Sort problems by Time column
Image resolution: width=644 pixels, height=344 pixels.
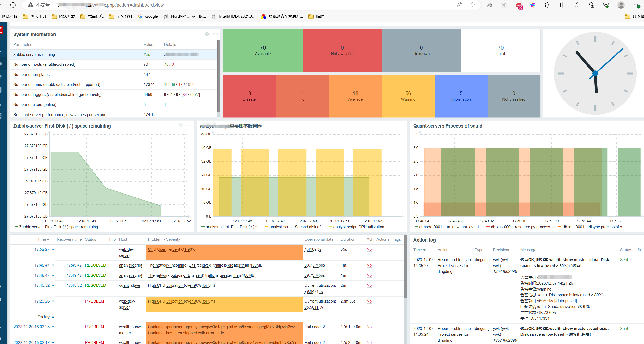(43, 239)
